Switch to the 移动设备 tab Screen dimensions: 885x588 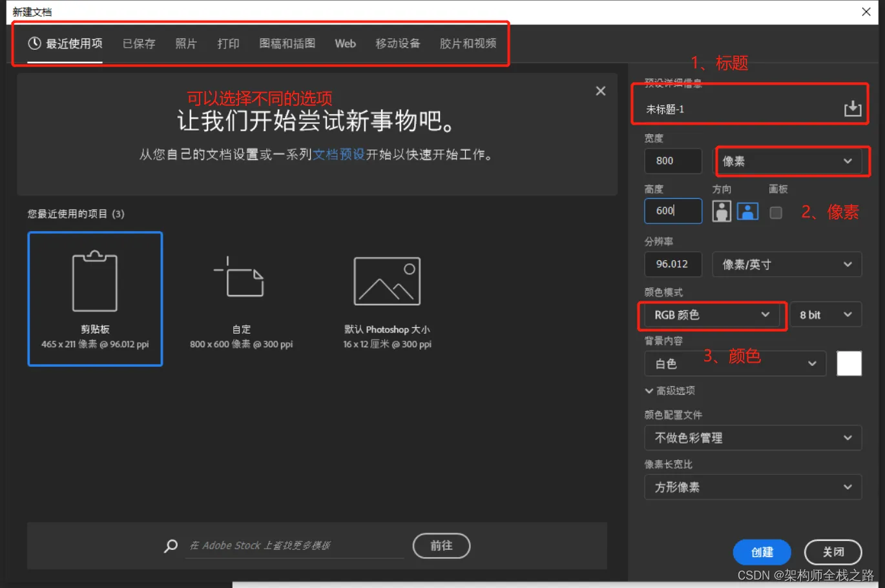[x=398, y=44]
